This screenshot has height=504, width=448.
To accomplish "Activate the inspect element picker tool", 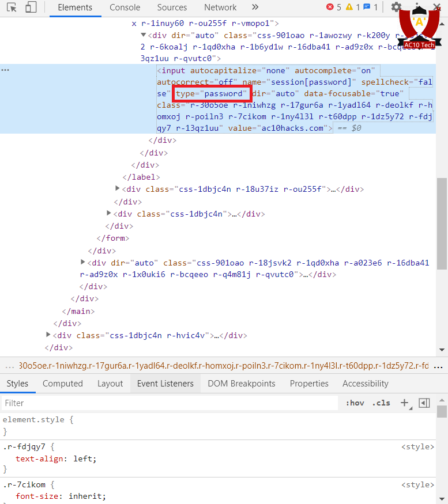I will 12,7.
